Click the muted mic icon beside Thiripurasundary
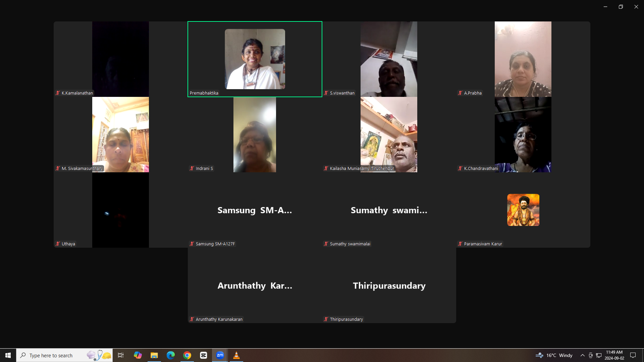Viewport: 644px width, 362px height. [326, 319]
